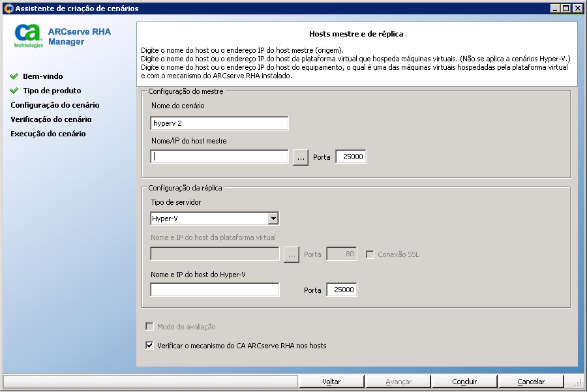Click the Nome do cenário field containing hyperv 2

tap(219, 123)
